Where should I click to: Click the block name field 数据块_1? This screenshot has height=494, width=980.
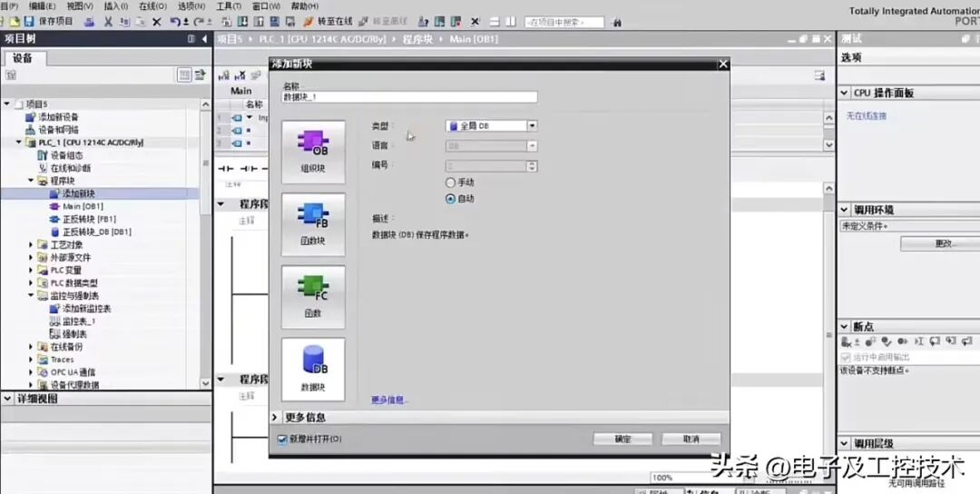pos(409,97)
